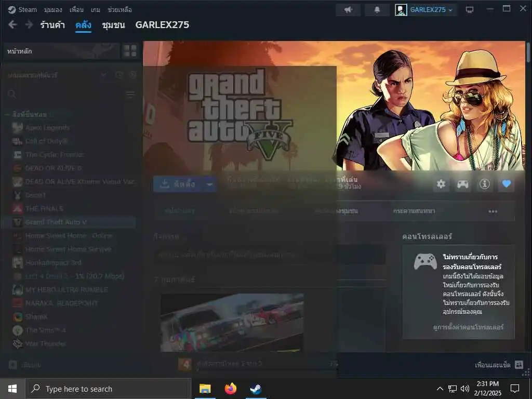Click the The Sims 4 game icon
Screen dimensions: 532x399
[x=17, y=330]
